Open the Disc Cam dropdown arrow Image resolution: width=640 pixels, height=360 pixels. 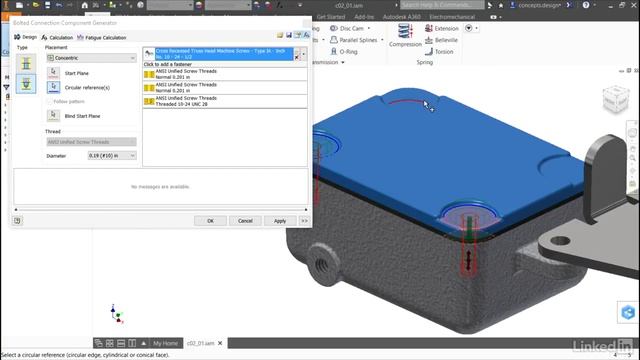pos(369,28)
